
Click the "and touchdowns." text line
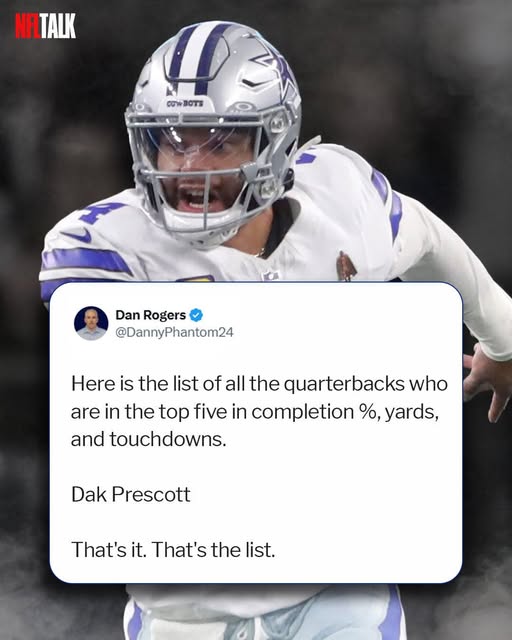coord(148,439)
